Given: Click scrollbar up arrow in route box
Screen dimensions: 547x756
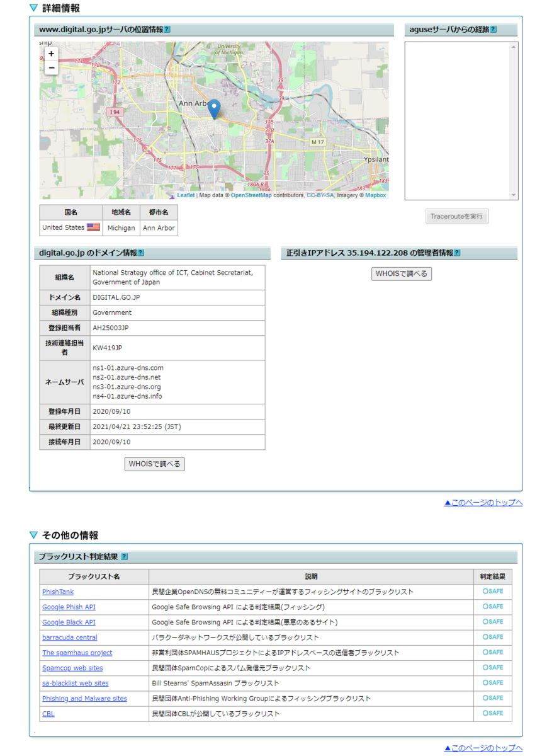Looking at the screenshot, I should point(514,47).
